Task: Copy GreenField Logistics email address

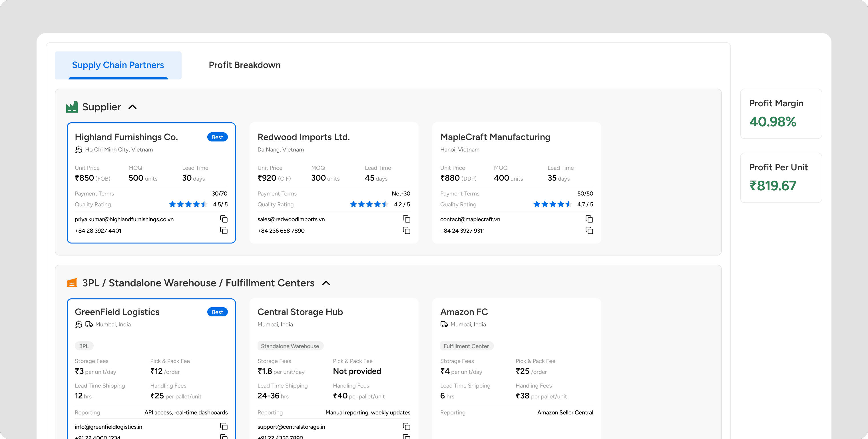Action: (224, 426)
